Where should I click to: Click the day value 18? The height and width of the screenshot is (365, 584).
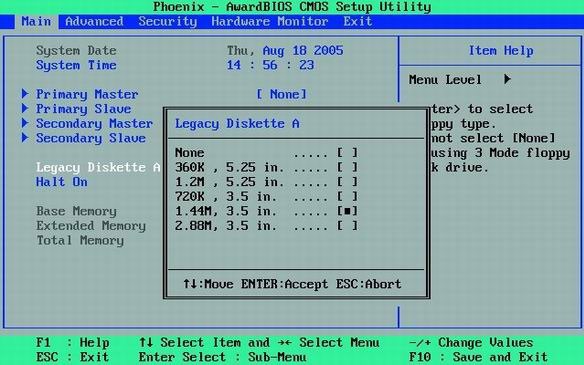coord(299,50)
